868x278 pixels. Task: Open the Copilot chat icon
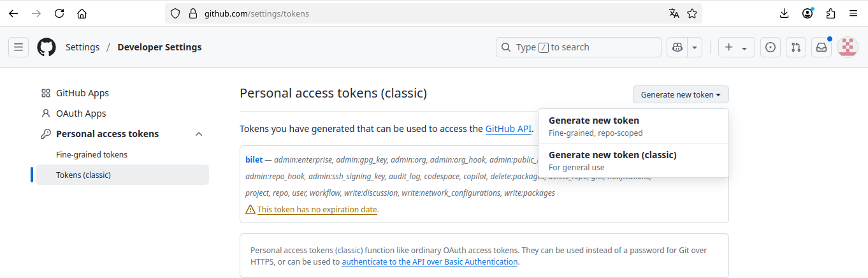[677, 47]
